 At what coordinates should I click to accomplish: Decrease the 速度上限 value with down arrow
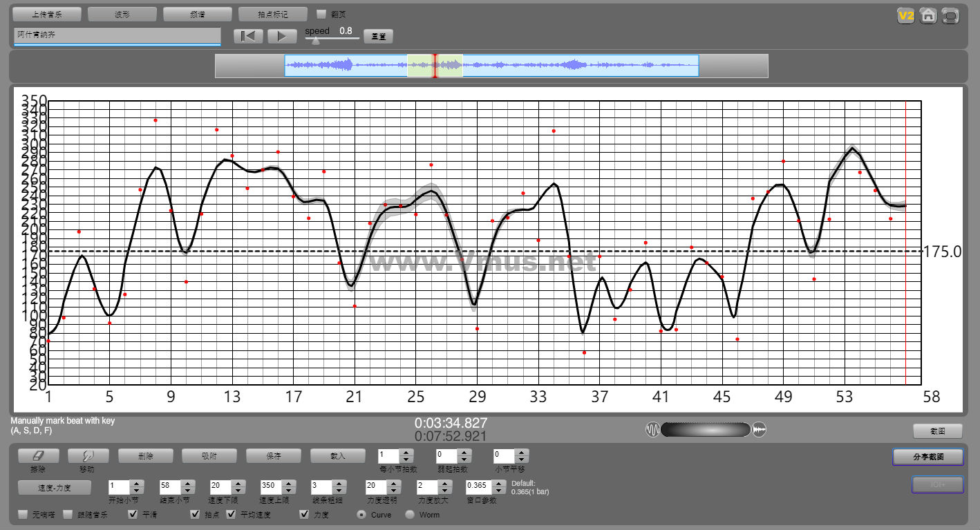pos(288,490)
